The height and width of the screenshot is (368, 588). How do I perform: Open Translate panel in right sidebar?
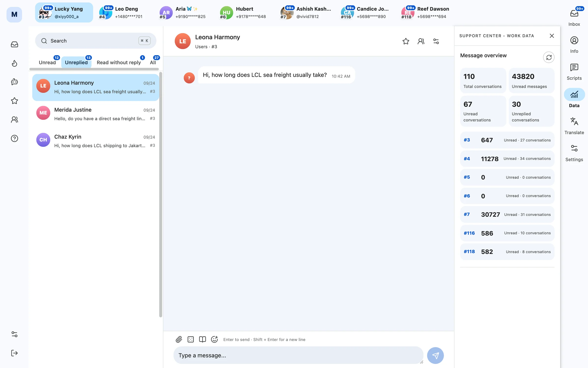click(x=574, y=126)
